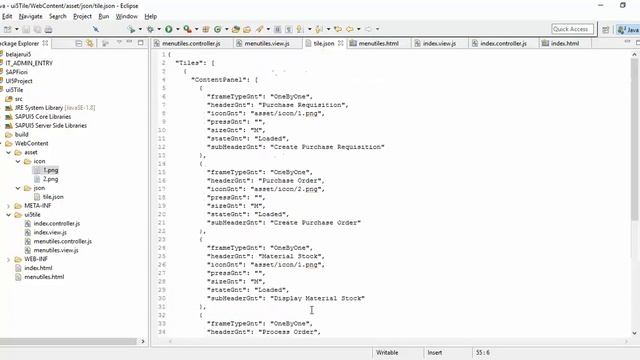Image resolution: width=640 pixels, height=360 pixels.
Task: Minimize the Package Explorer panel
Action: (x=129, y=42)
